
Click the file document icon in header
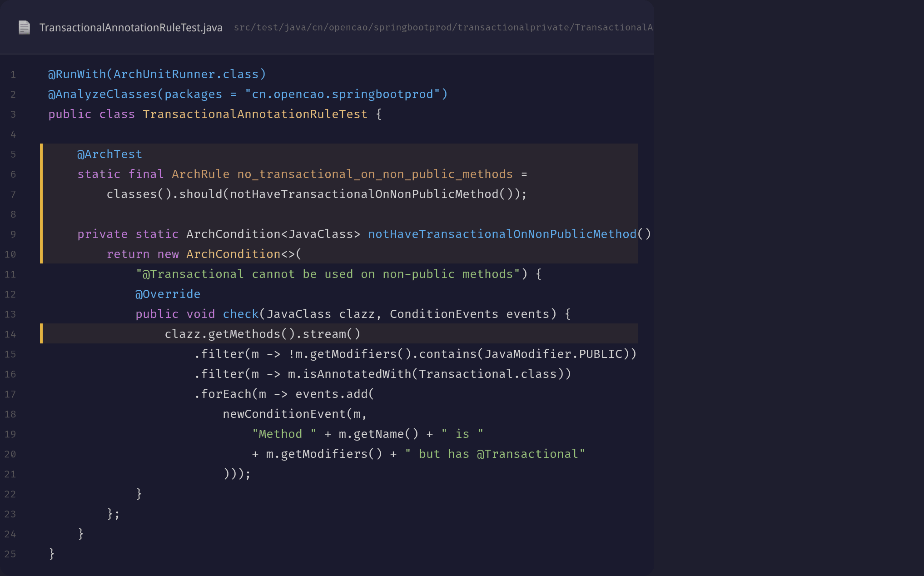click(x=24, y=28)
